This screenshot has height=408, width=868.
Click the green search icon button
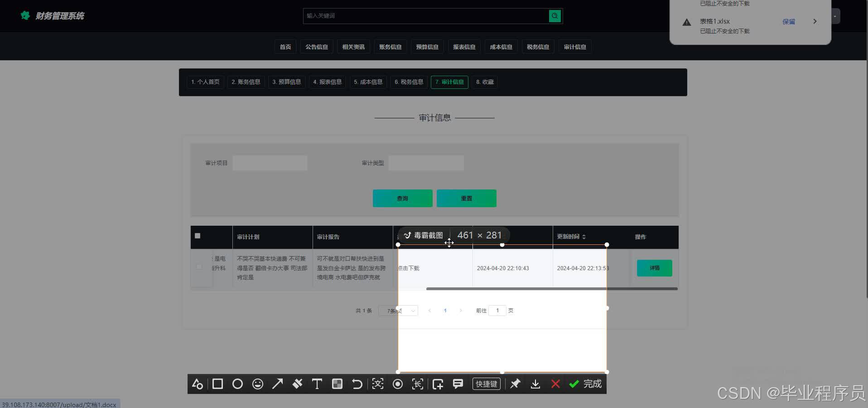tap(555, 16)
